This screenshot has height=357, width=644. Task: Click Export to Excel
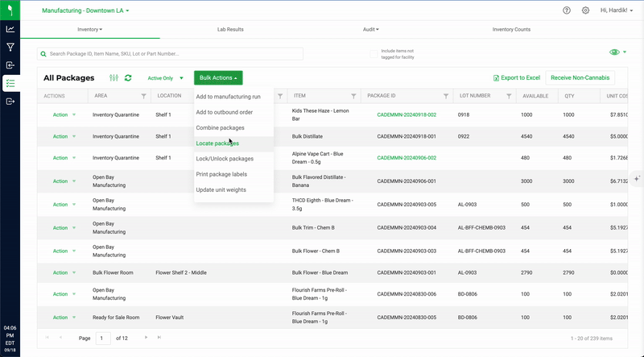pyautogui.click(x=517, y=77)
